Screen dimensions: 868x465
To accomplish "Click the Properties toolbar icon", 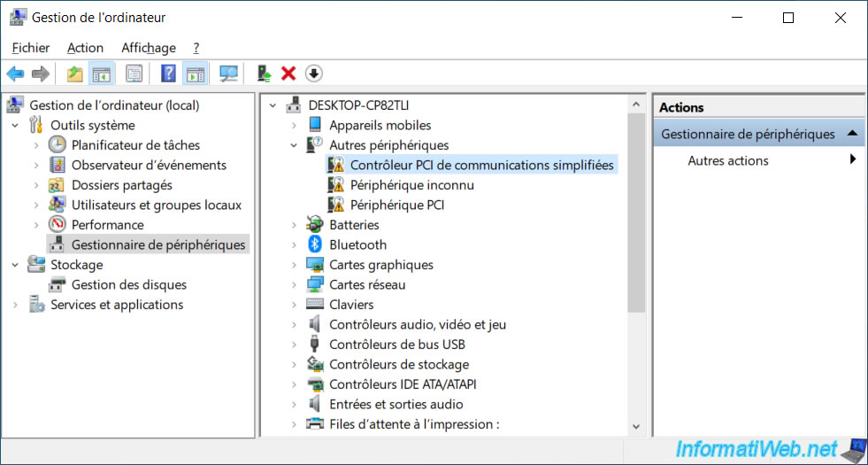I will [x=134, y=74].
